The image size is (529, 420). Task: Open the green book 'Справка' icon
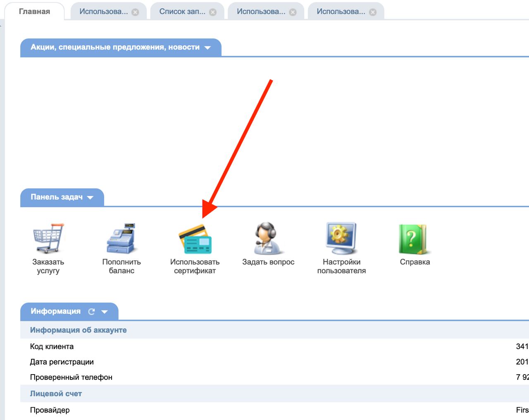(x=414, y=239)
